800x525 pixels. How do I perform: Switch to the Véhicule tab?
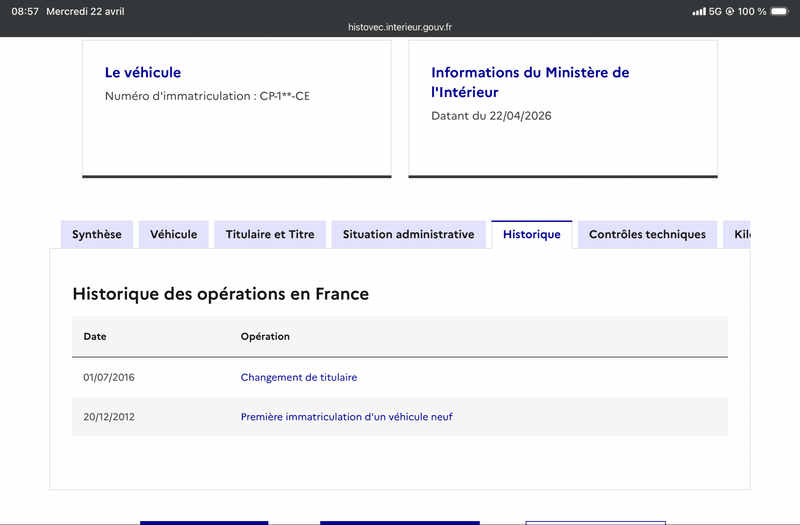tap(173, 235)
